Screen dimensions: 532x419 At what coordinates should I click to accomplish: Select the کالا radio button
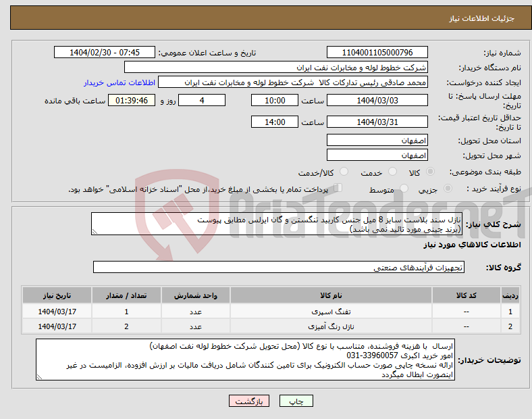(430, 172)
